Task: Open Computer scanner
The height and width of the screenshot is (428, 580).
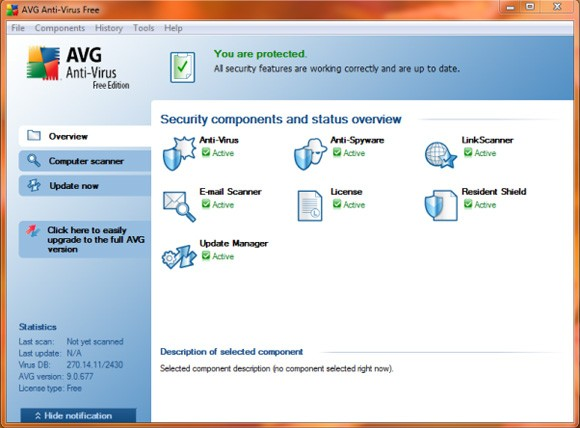Action: pyautogui.click(x=85, y=161)
